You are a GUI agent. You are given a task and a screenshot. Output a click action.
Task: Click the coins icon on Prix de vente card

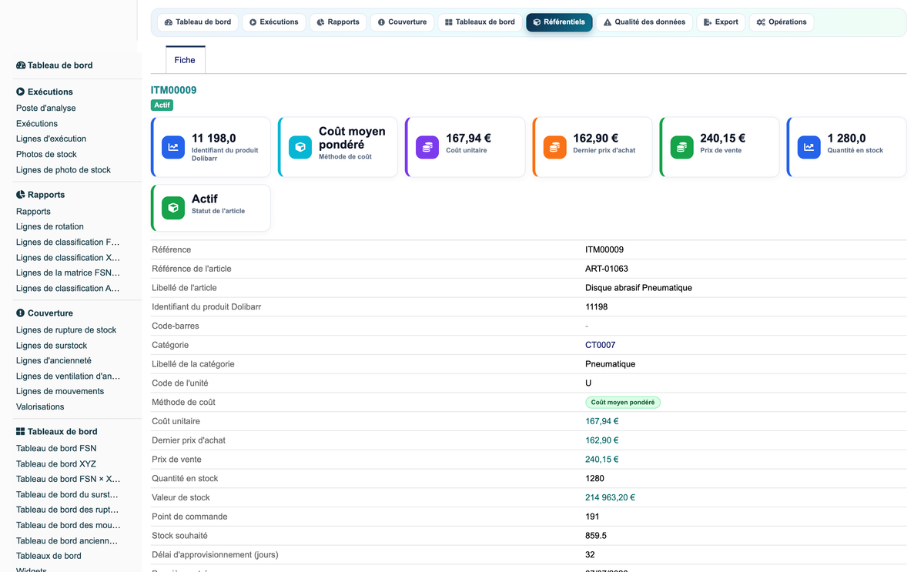coord(681,147)
